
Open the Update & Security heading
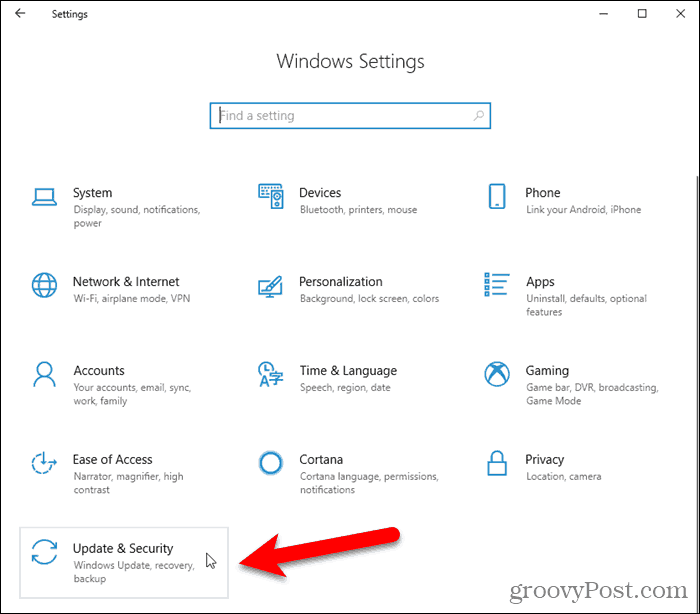[123, 548]
